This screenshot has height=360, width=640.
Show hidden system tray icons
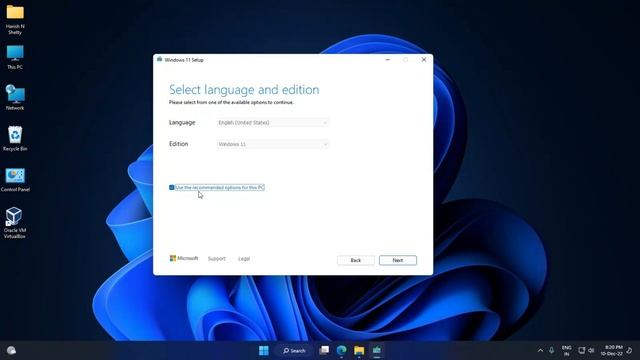click(x=540, y=351)
